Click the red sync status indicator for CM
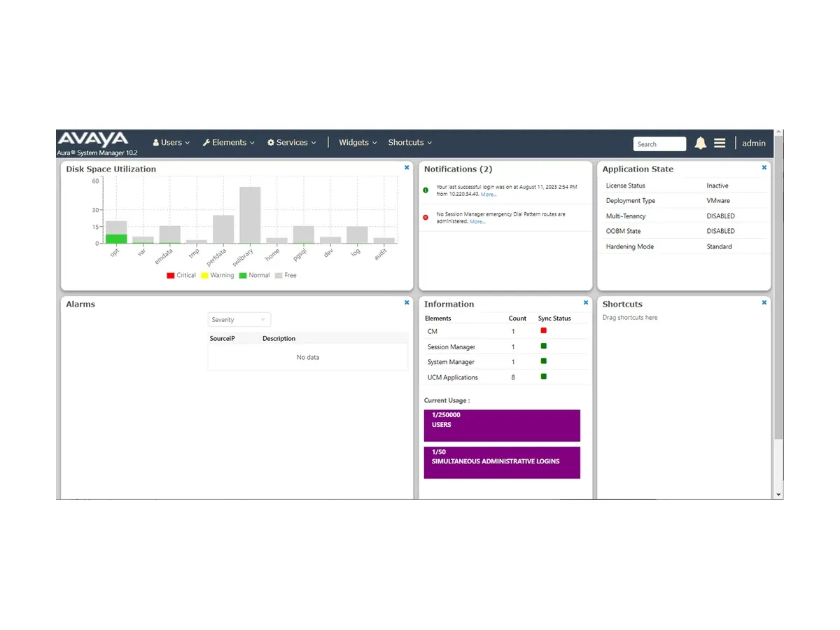This screenshot has height=630, width=840. coord(543,330)
